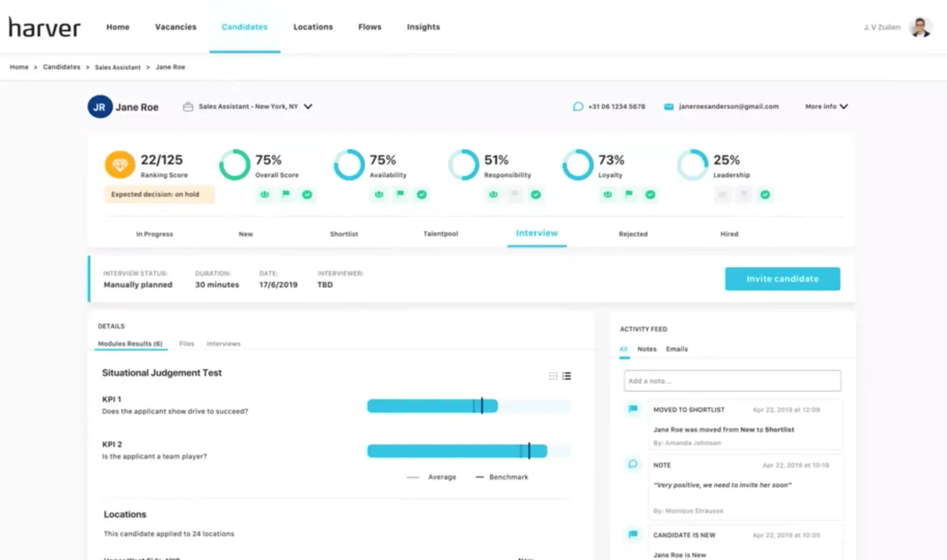Click the phone chat bubble icon
The width and height of the screenshot is (947, 560).
pyautogui.click(x=578, y=107)
